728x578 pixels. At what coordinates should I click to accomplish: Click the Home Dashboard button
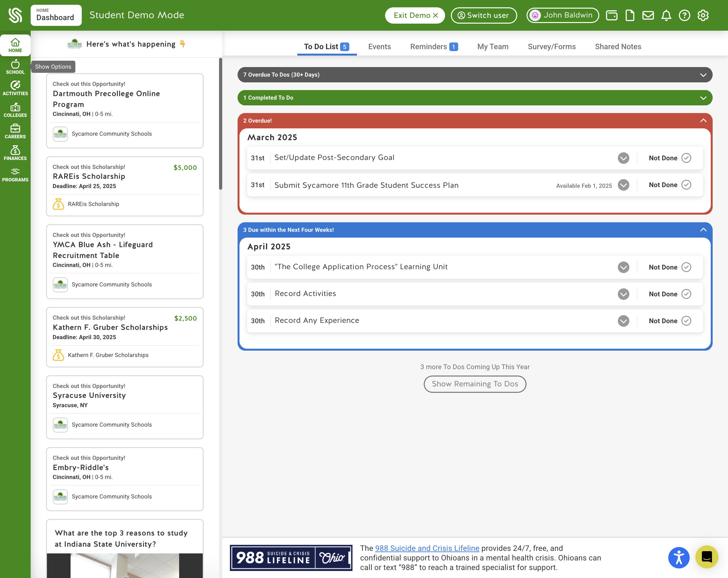56,15
